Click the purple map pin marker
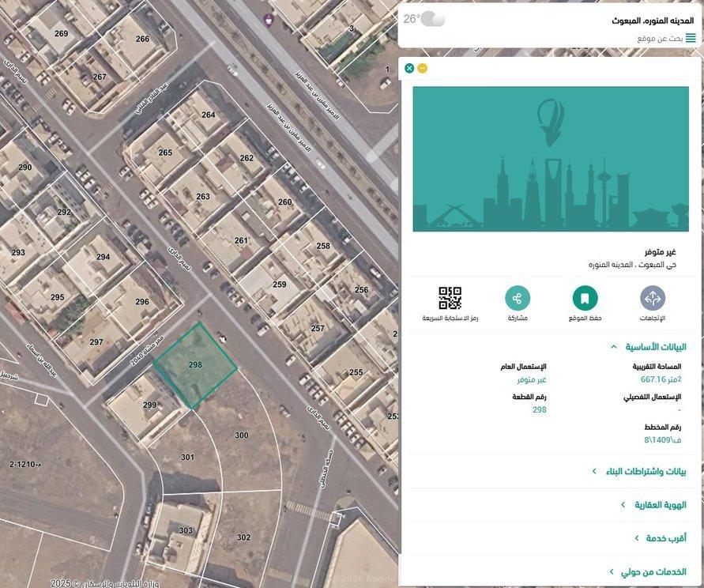Image resolution: width=704 pixels, height=588 pixels. (x=269, y=19)
